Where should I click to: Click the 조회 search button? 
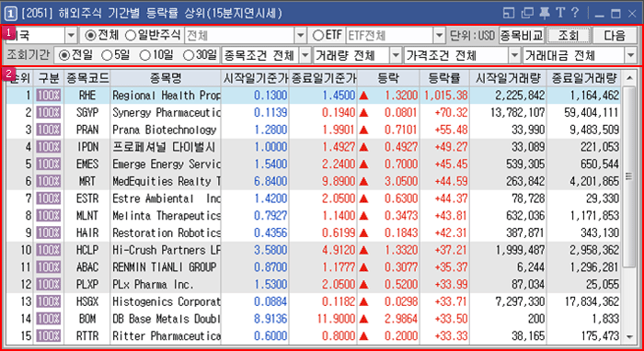point(569,36)
